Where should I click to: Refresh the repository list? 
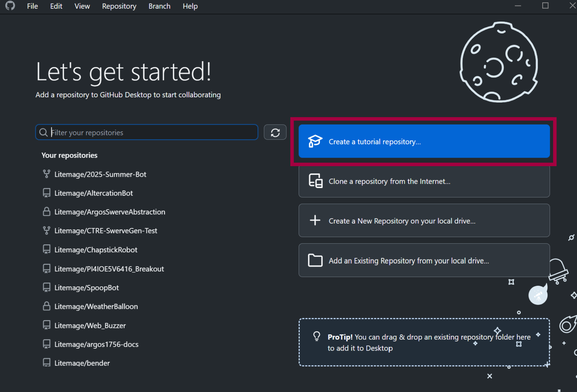(x=275, y=132)
